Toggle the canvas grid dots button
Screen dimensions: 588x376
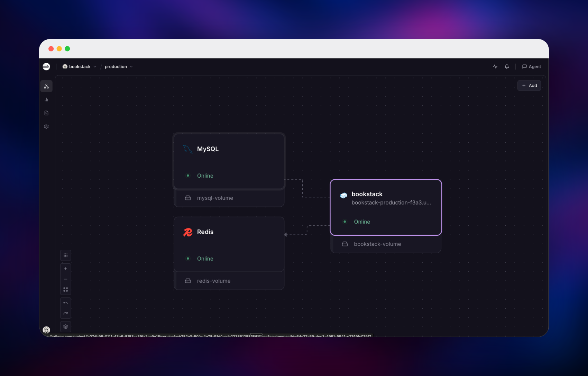coord(65,255)
